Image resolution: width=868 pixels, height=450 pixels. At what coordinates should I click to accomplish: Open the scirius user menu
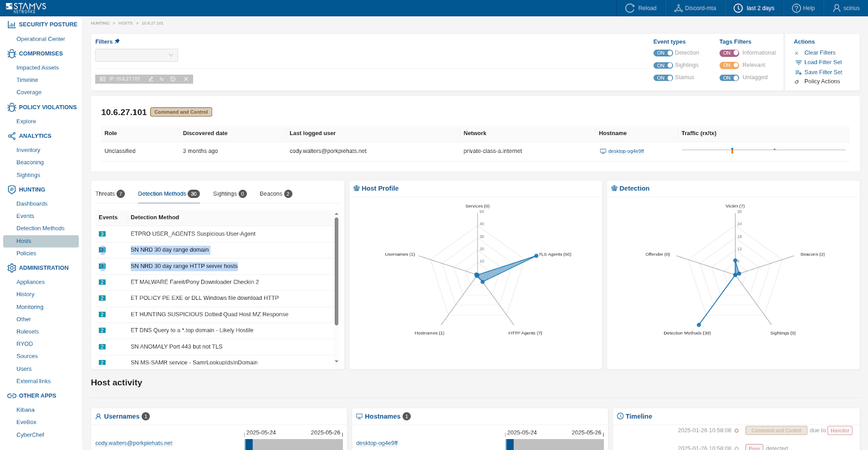tap(846, 8)
